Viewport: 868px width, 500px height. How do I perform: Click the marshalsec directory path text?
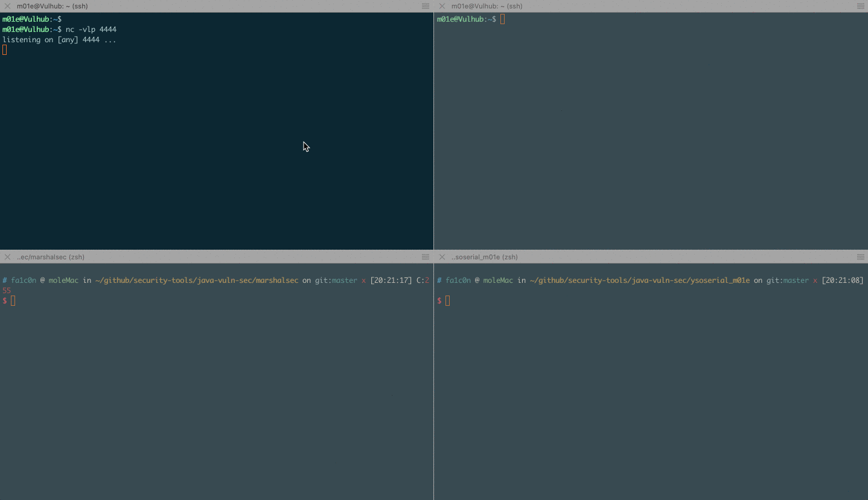pos(197,280)
